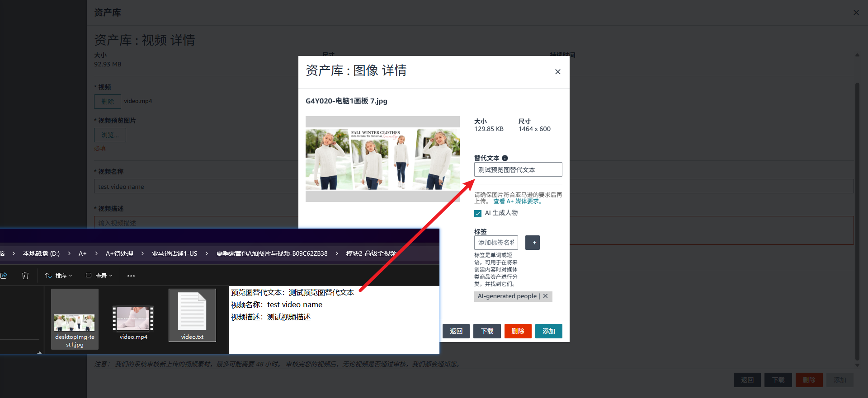
Task: Click the 92.93 MB size value
Action: (108, 64)
